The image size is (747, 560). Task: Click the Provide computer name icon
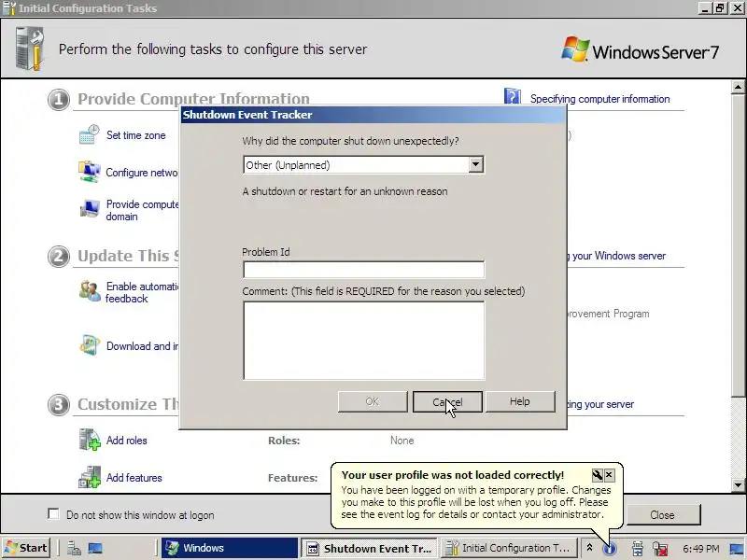coord(90,208)
